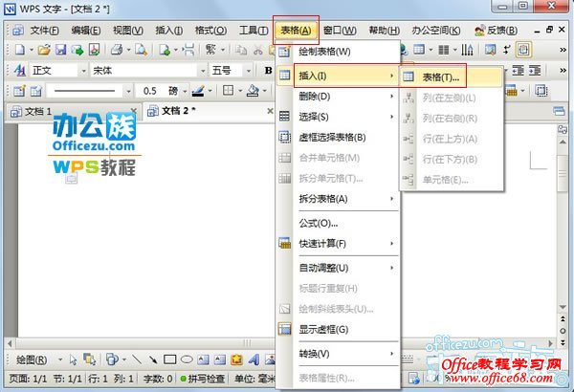Choose 表格(T)... in the insert submenu
Image resolution: width=574 pixels, height=392 pixels.
point(451,76)
